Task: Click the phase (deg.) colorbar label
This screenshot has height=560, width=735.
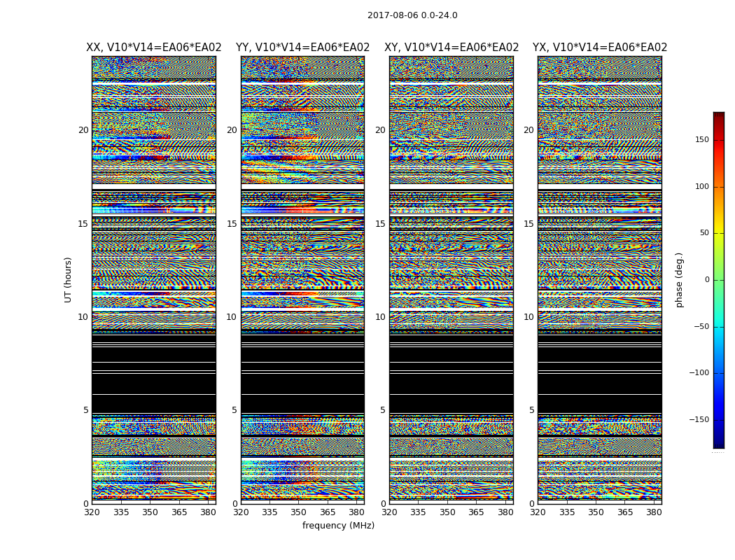Action: (679, 280)
